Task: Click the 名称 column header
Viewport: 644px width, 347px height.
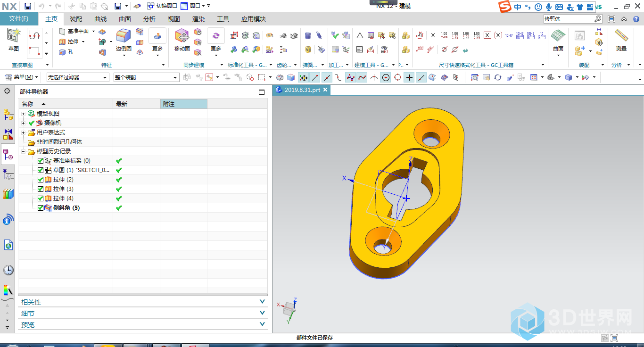Action: pyautogui.click(x=66, y=104)
